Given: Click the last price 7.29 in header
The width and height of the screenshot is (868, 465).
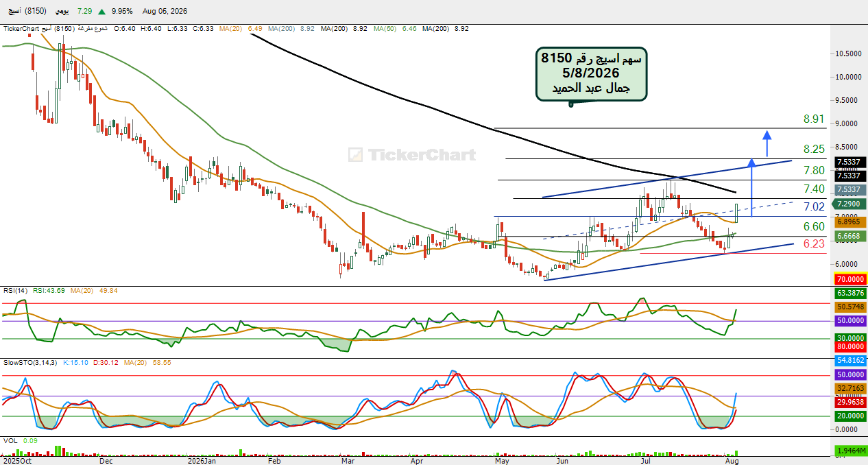Looking at the screenshot, I should click(85, 12).
